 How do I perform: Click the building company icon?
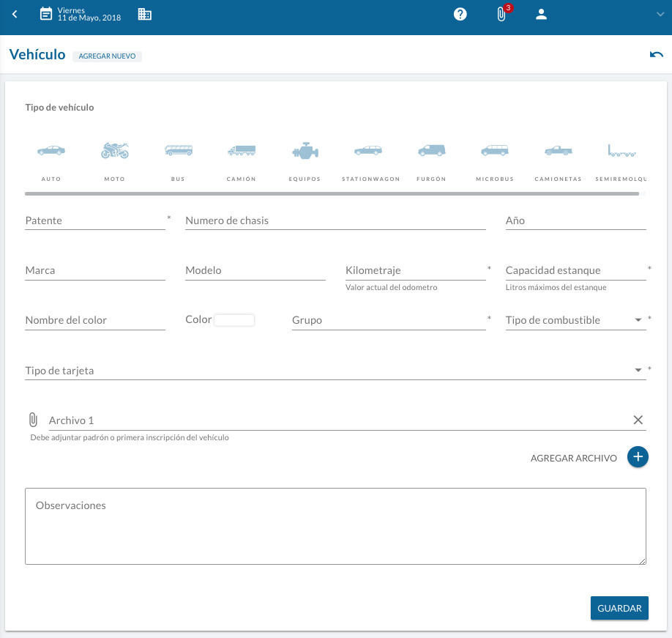[x=145, y=14]
